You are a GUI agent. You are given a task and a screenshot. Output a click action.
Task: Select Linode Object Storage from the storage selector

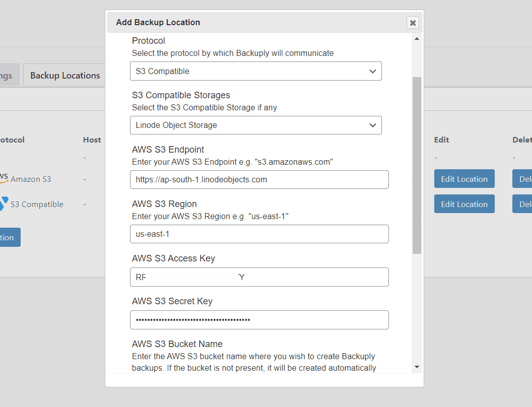point(255,125)
